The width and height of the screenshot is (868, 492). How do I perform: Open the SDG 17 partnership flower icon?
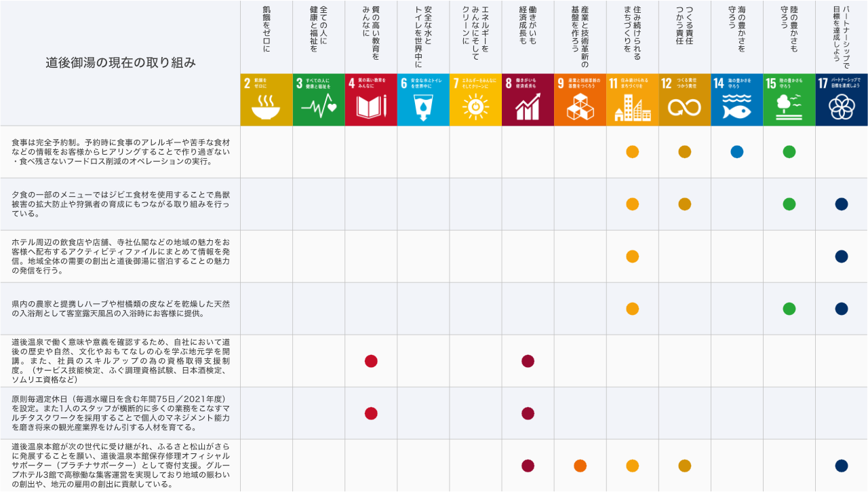pyautogui.click(x=842, y=100)
